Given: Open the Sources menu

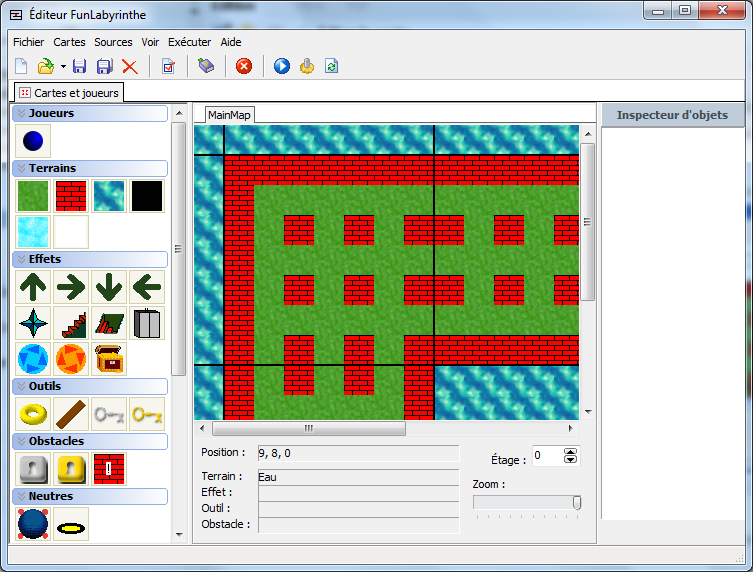Looking at the screenshot, I should click(113, 42).
